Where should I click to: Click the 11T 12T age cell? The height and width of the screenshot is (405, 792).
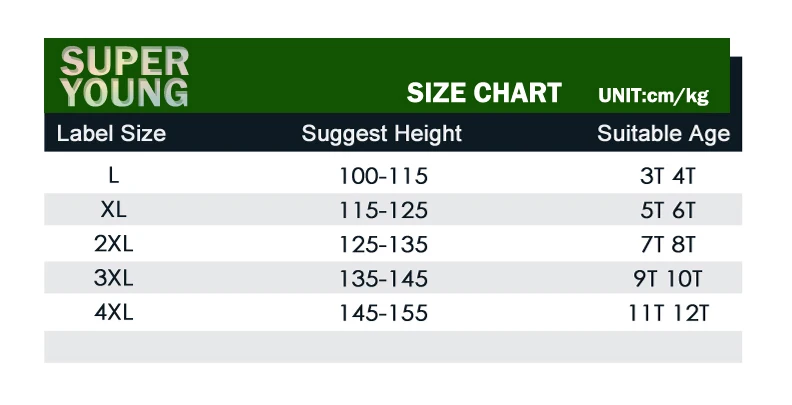[x=668, y=314]
